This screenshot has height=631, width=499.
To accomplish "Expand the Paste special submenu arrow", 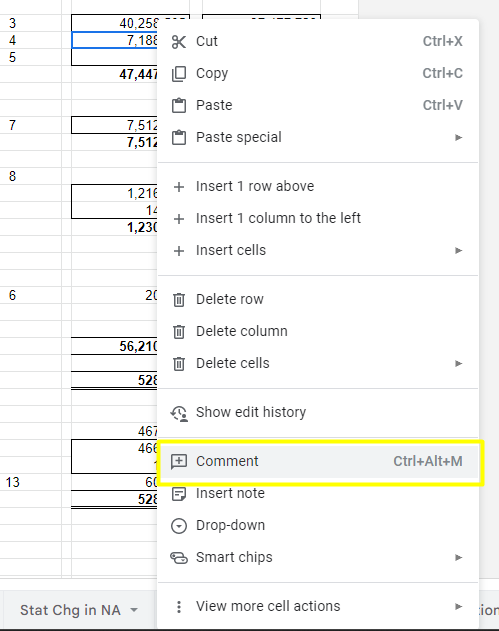I will coord(458,138).
